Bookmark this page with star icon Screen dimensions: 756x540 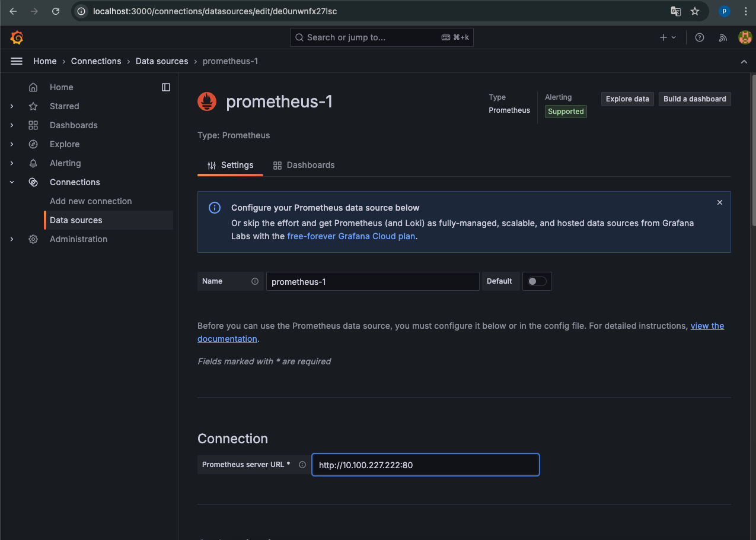click(695, 11)
